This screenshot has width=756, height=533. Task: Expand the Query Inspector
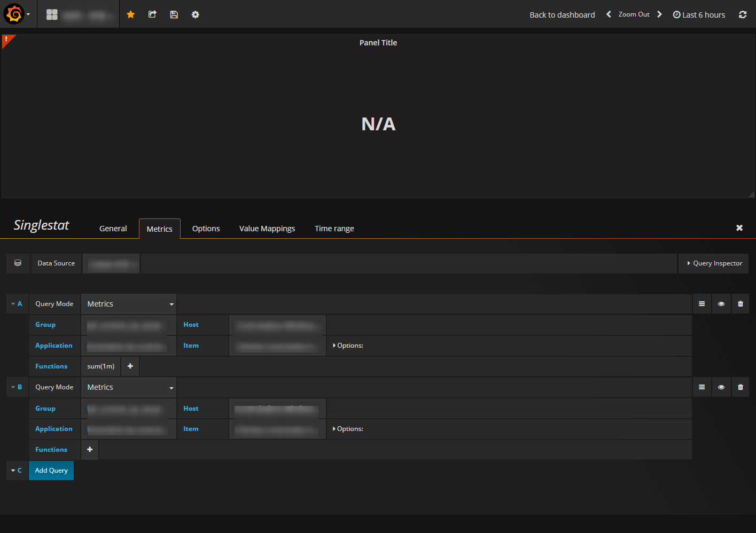click(714, 263)
